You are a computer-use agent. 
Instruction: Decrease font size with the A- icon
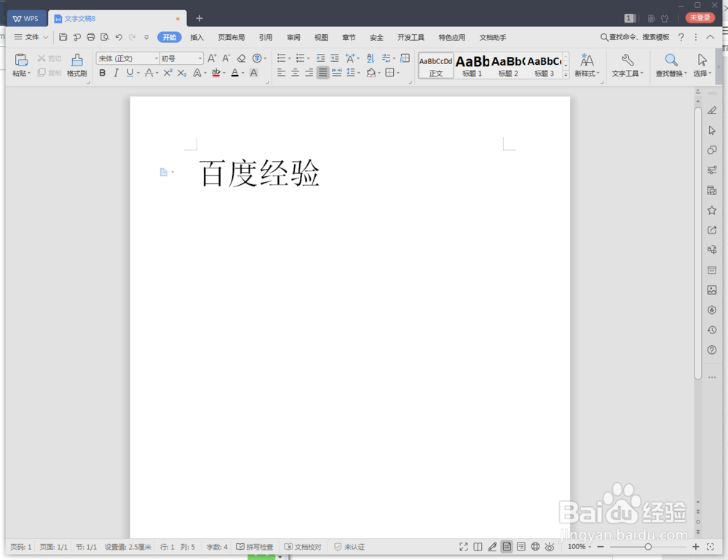(226, 58)
